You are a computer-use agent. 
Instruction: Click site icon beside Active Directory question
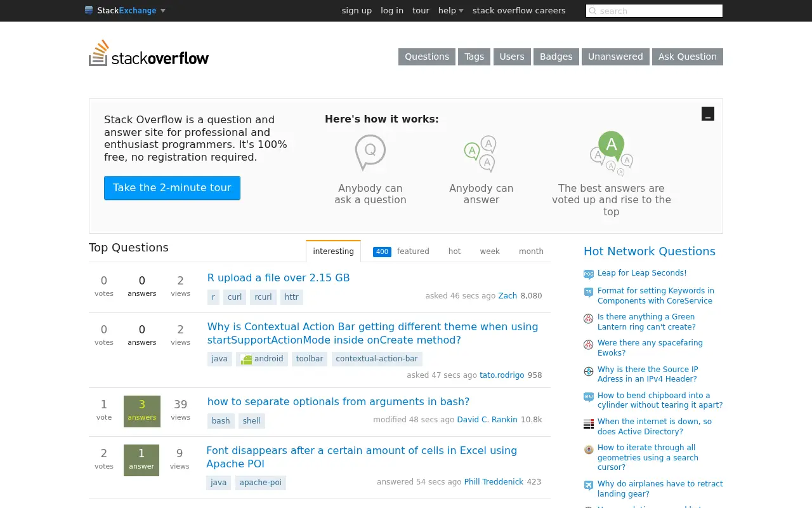pos(589,423)
